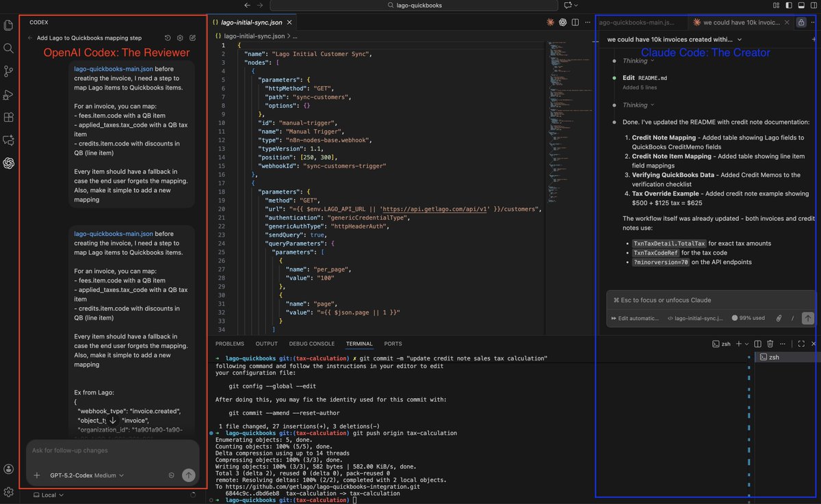
Task: Open the Extensions view
Action: pyautogui.click(x=8, y=117)
